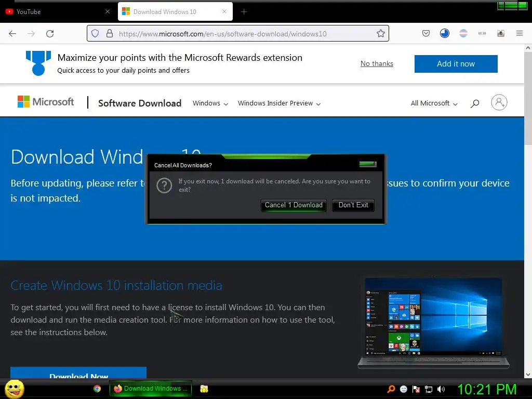Click the Download Now button
Screen dimensions: 532x399
[x=78, y=373]
